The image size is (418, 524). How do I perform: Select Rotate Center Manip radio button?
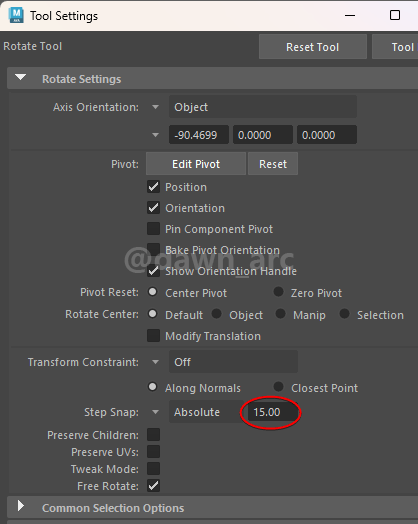pos(280,314)
